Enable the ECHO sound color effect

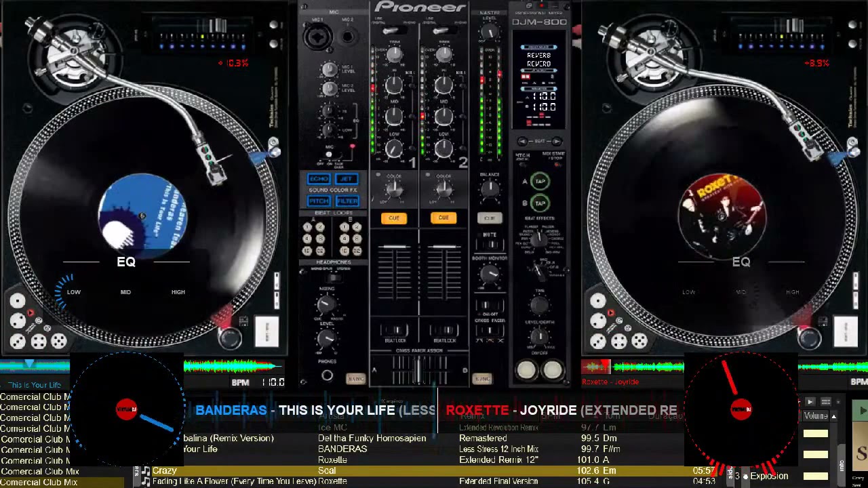point(318,179)
